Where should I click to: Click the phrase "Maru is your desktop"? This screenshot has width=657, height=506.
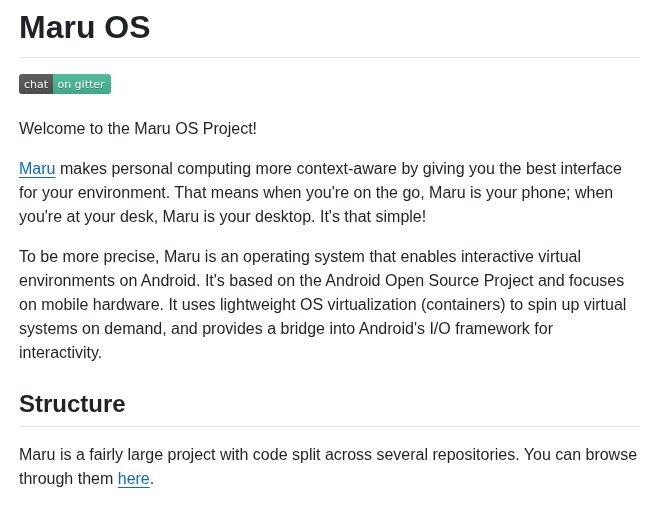tap(238, 216)
